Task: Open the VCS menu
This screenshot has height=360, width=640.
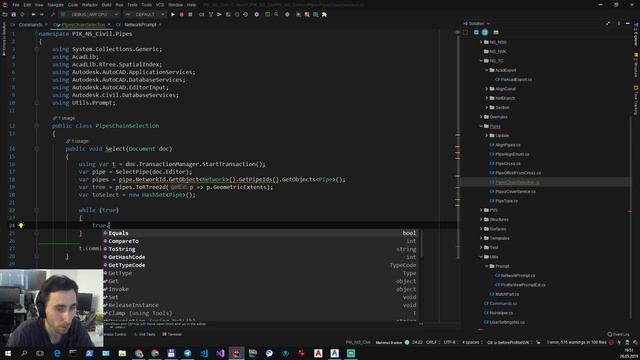Action: pos(160,5)
